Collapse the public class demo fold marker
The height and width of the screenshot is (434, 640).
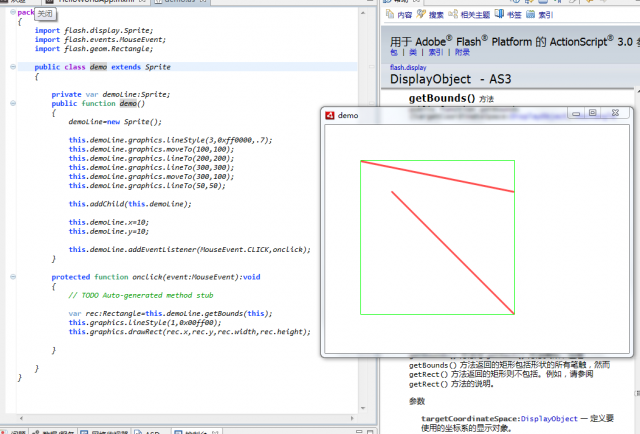coord(12,66)
